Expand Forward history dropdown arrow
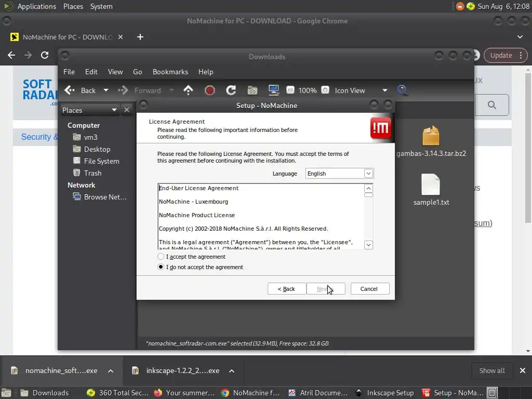 [171, 90]
